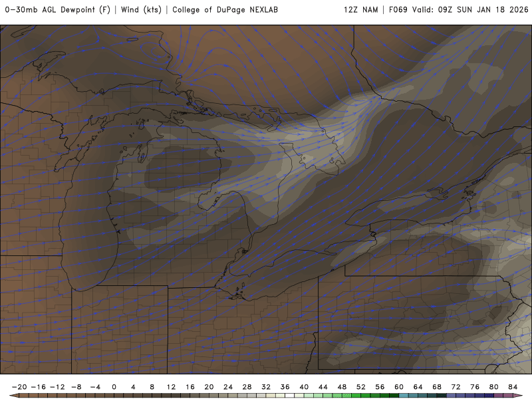This screenshot has height=399, width=532.
Task: Click the "0" color scale label
Action: 114,387
